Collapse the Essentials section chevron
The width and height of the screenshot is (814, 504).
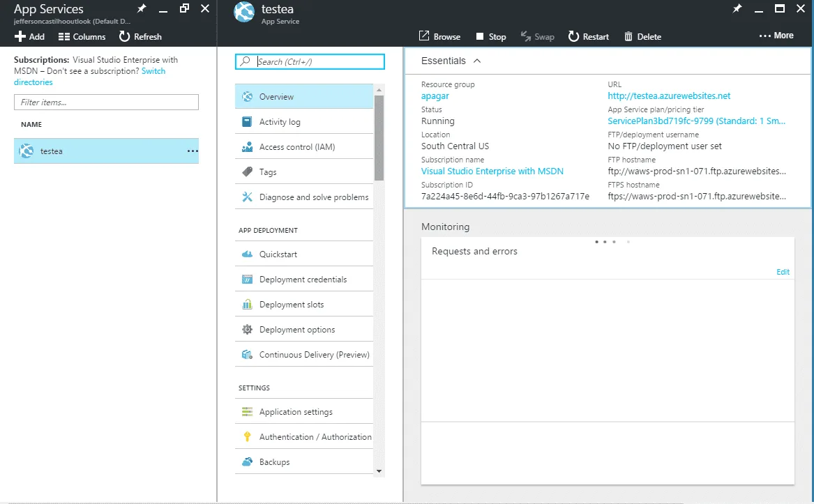click(x=477, y=61)
